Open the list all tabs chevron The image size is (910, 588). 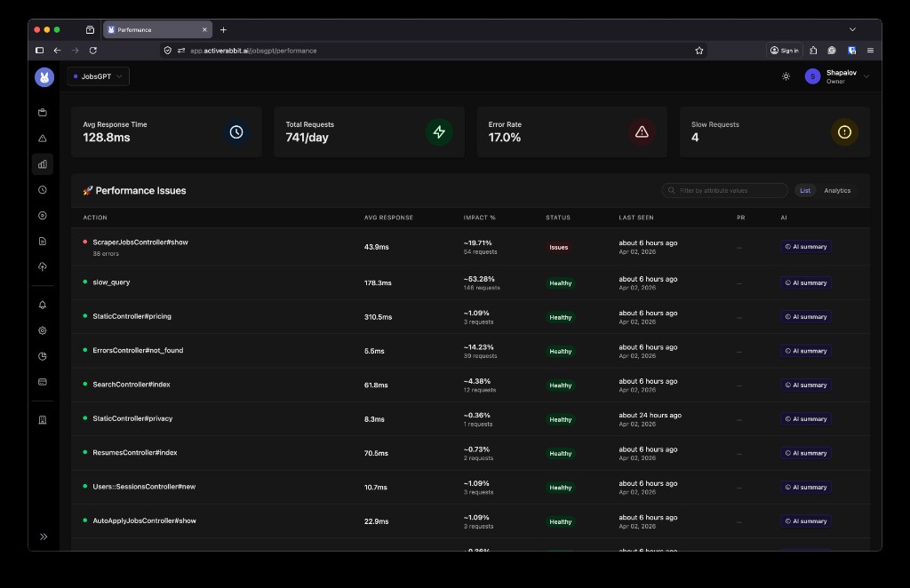852,29
